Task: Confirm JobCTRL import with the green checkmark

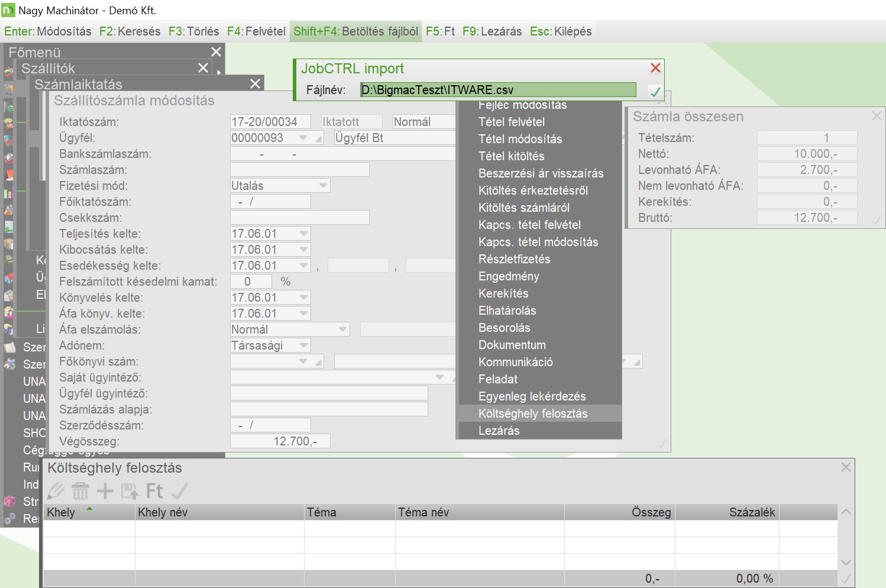Action: [x=655, y=91]
